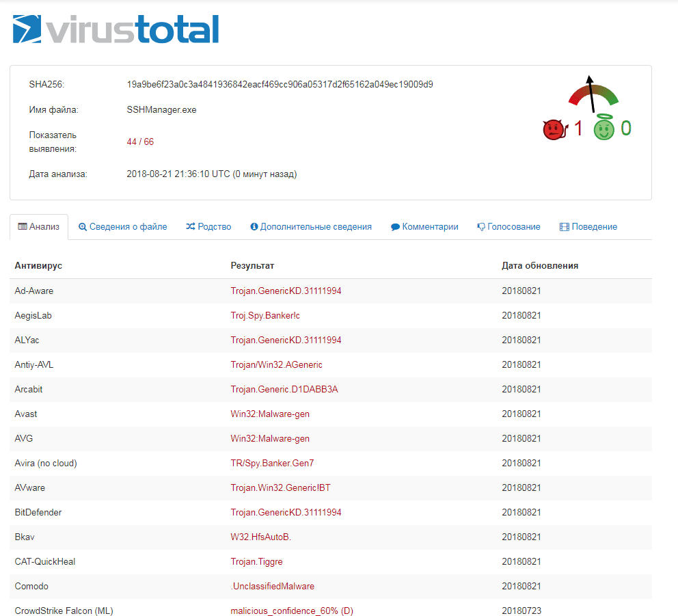Open Дополнительные сведения tab

(311, 227)
